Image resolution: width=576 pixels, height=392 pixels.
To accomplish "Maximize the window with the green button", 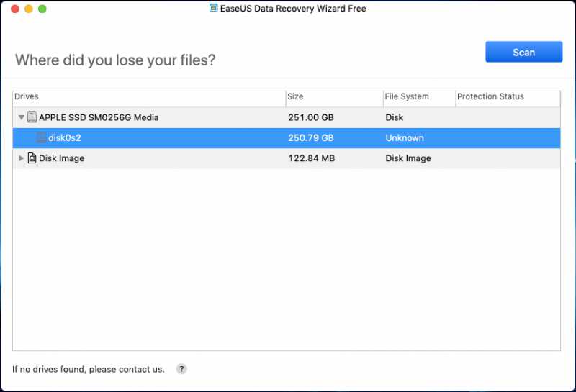I will click(x=42, y=9).
